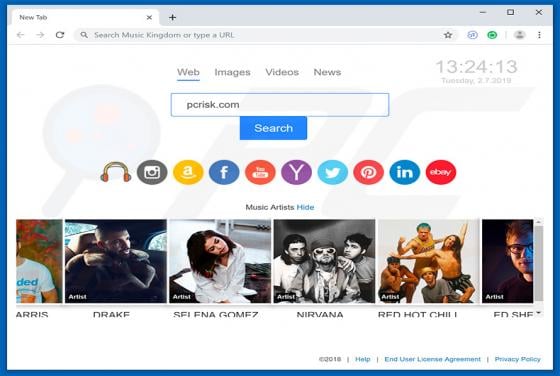Open the Help link in the footer

pyautogui.click(x=362, y=359)
